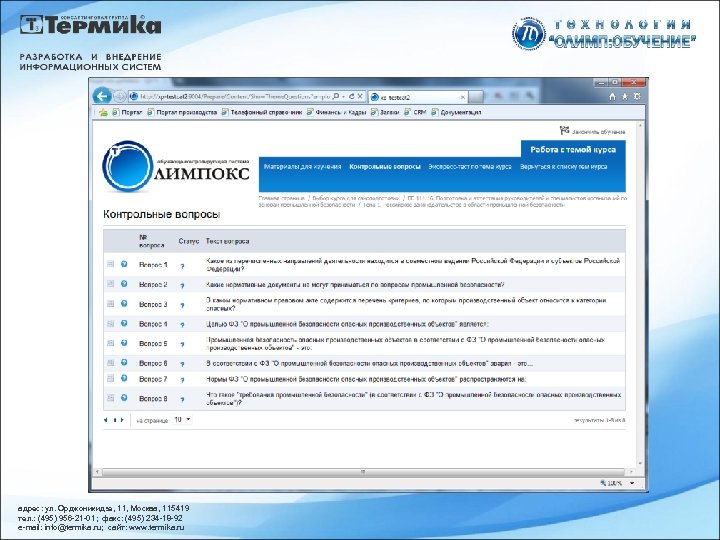This screenshot has width=720, height=540.
Task: Click the status question mark of Вопрос 1
Action: (182, 266)
